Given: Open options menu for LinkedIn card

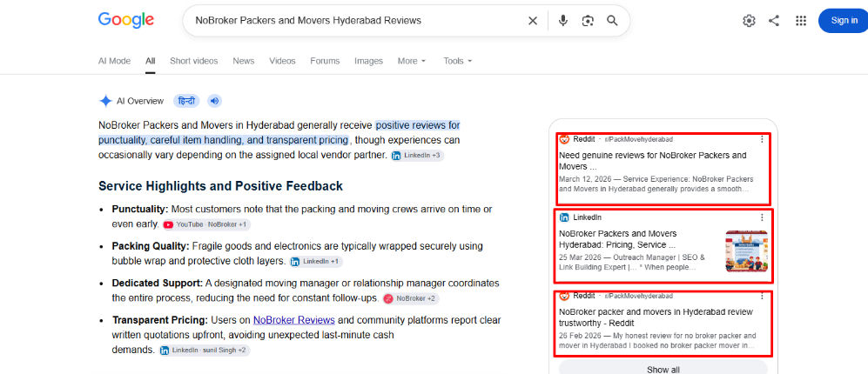Looking at the screenshot, I should 762,217.
